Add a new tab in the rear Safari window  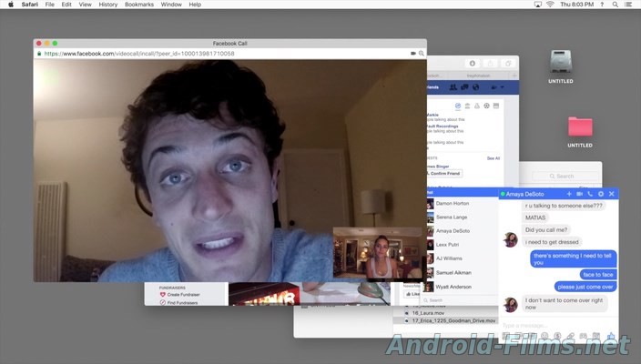coord(514,76)
